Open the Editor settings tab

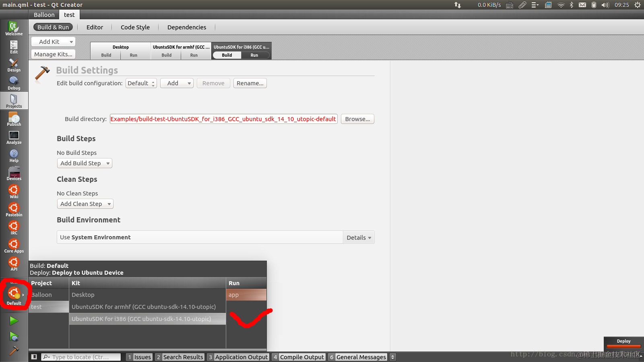(x=95, y=27)
